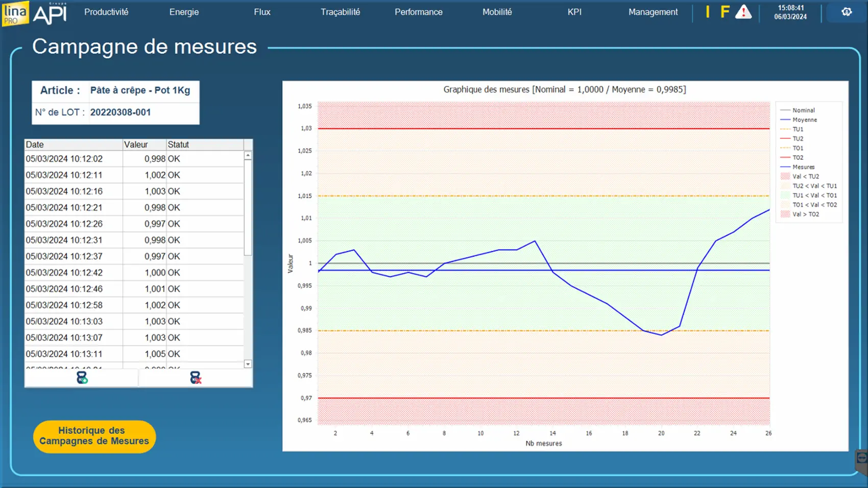Image resolution: width=868 pixels, height=488 pixels.
Task: Click the Val < TU2 legend swatch
Action: point(785,177)
